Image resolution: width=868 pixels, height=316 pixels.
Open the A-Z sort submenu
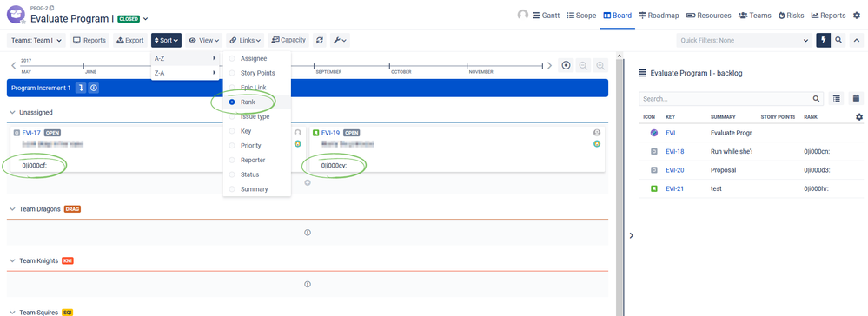(x=185, y=58)
